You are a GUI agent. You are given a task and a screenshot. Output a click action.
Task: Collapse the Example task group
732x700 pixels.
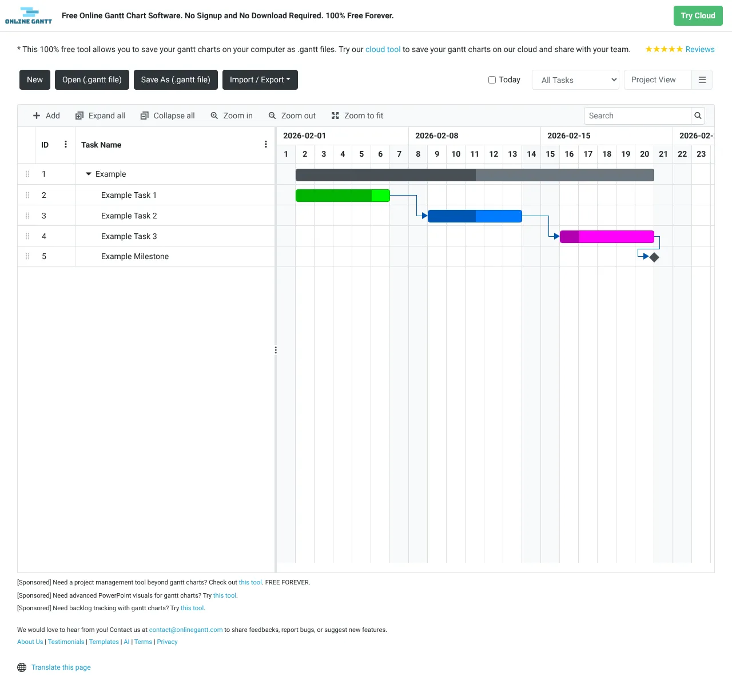(x=89, y=173)
